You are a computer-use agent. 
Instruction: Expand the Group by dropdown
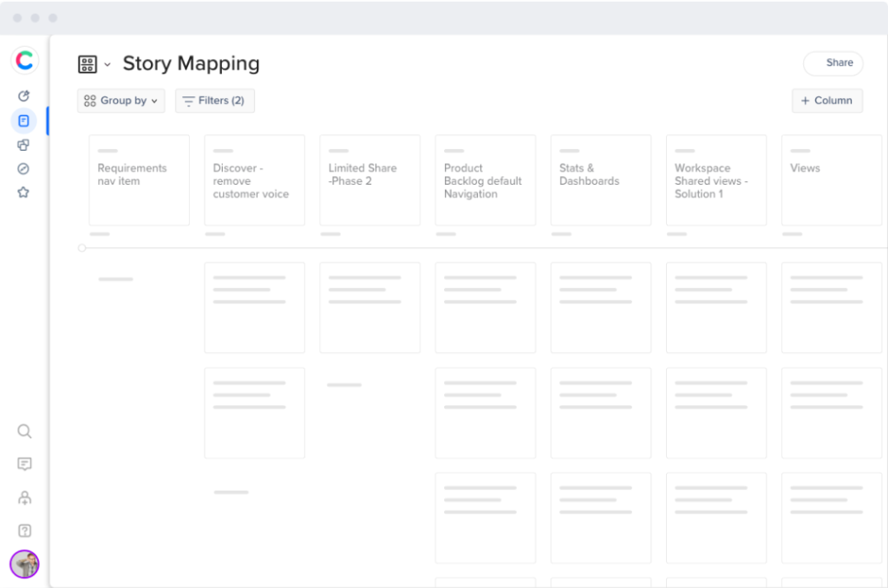(x=121, y=101)
